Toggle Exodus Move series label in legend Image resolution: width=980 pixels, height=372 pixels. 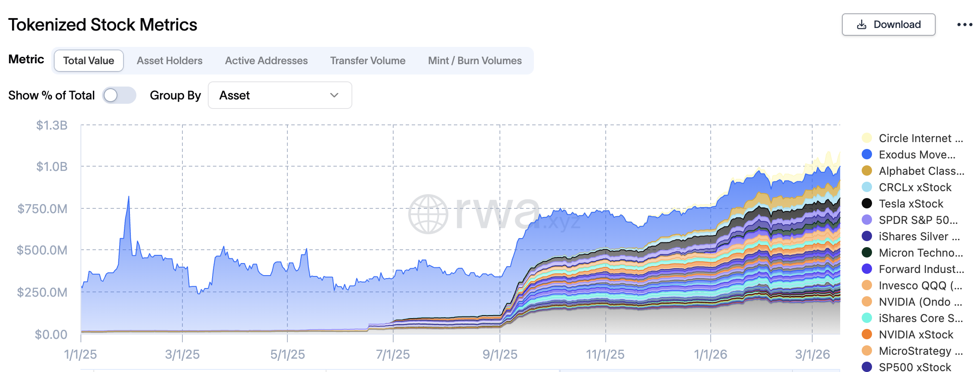(917, 155)
